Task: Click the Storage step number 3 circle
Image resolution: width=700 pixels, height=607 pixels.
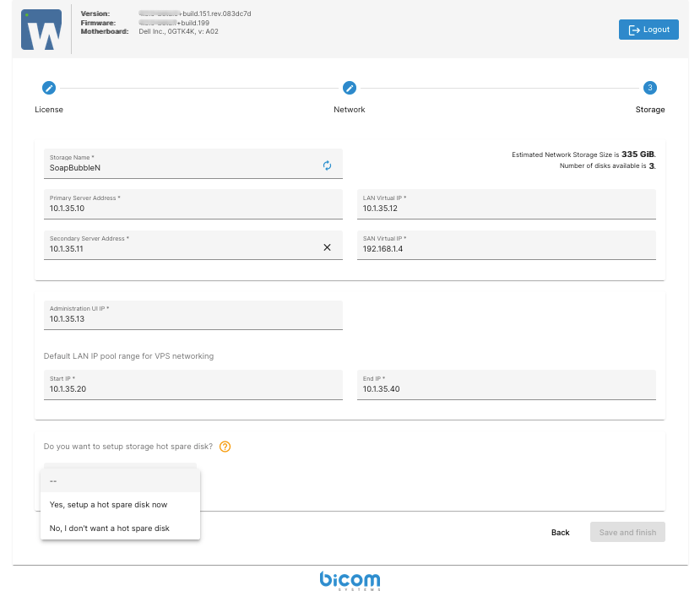Action: 649,88
